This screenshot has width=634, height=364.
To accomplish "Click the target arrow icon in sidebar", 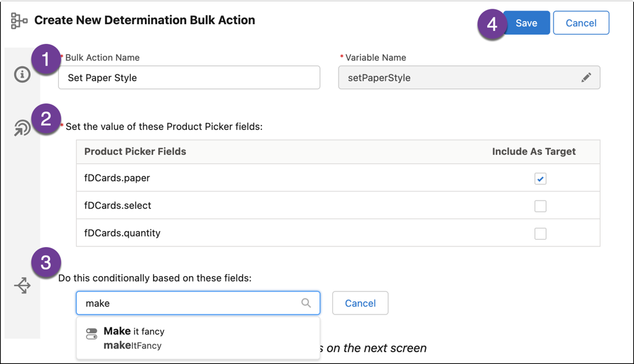I will [22, 128].
